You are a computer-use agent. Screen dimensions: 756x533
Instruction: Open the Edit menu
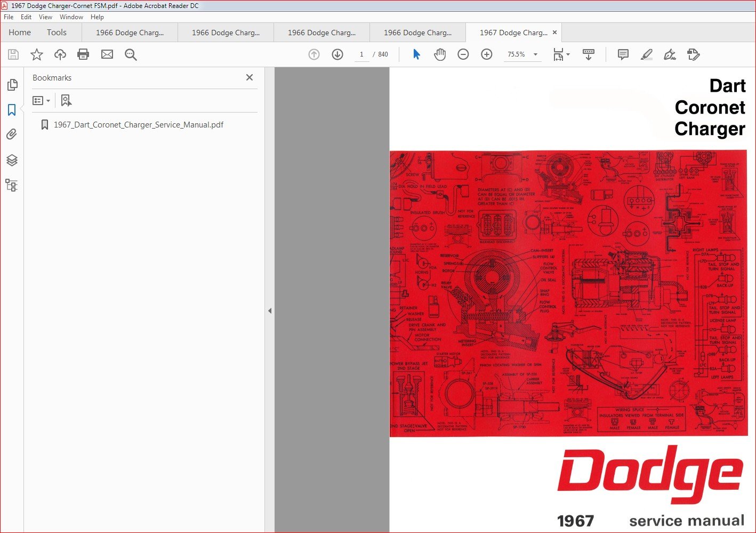point(26,17)
